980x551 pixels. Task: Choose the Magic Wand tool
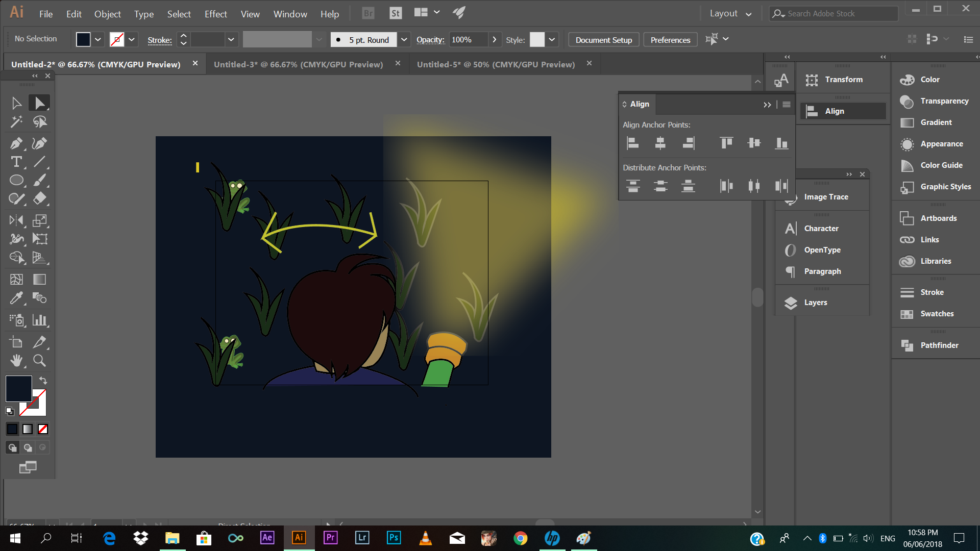click(16, 121)
